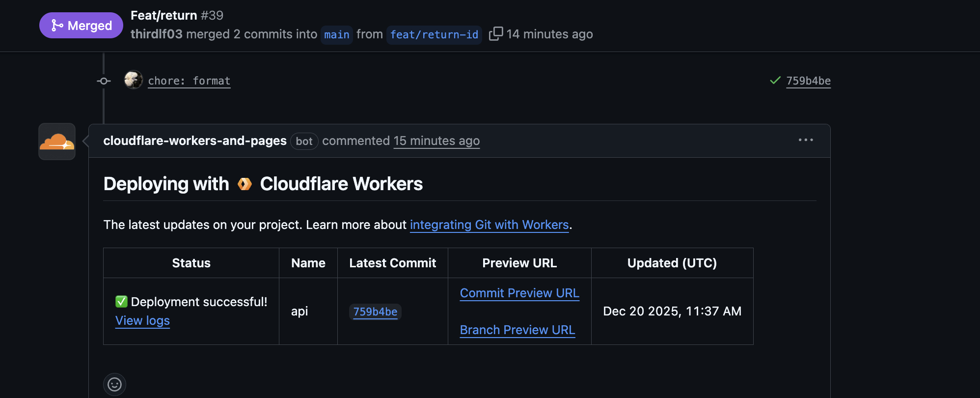Add a reaction with smiley icon
This screenshot has height=398, width=980.
click(x=114, y=384)
